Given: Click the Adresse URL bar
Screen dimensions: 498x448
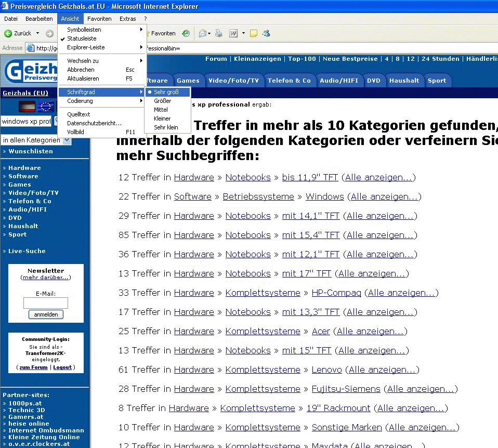Looking at the screenshot, I should coord(262,48).
